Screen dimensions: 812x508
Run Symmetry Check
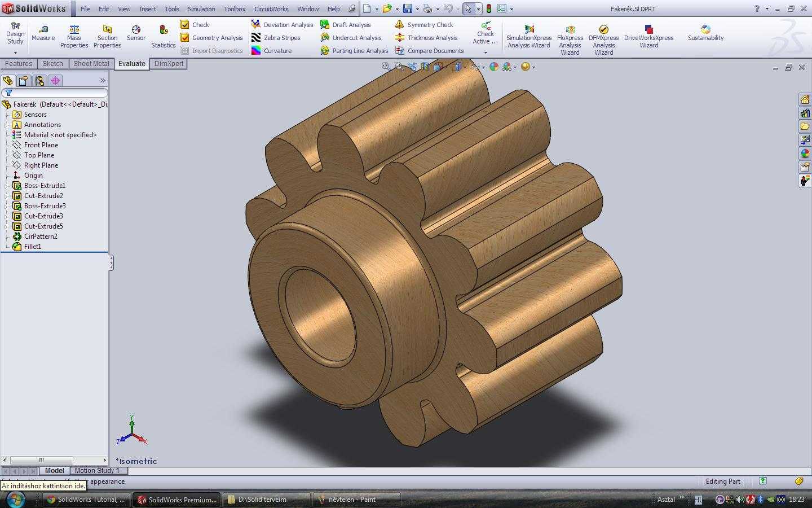tap(424, 25)
